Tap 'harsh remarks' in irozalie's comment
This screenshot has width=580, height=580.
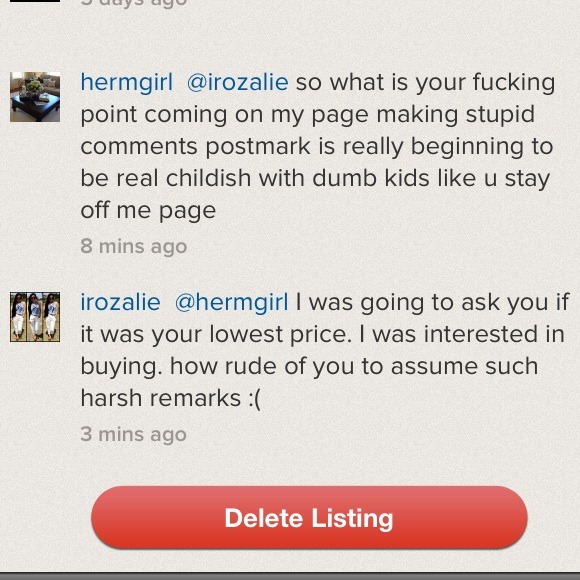pyautogui.click(x=161, y=399)
